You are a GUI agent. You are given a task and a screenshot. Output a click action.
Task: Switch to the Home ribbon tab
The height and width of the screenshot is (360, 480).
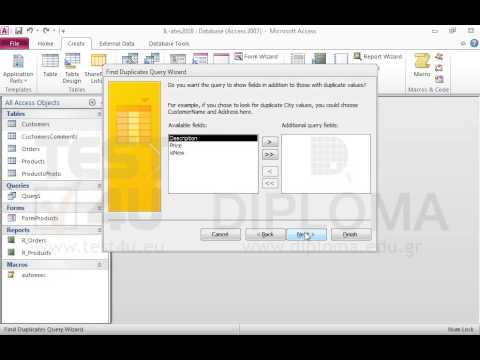[45, 44]
